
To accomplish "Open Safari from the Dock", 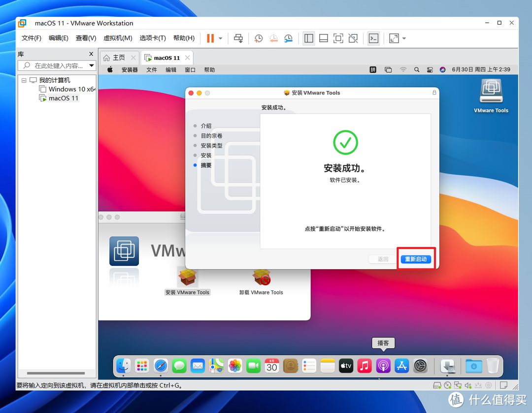I will (161, 366).
